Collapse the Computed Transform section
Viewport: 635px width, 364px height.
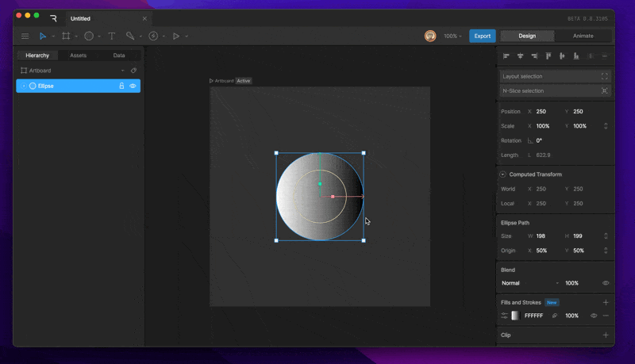pyautogui.click(x=502, y=174)
